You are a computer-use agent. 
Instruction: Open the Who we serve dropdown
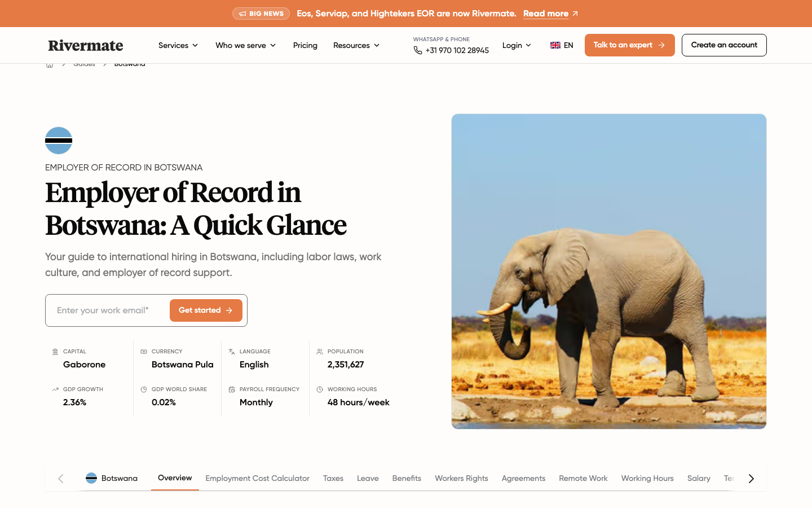(246, 45)
